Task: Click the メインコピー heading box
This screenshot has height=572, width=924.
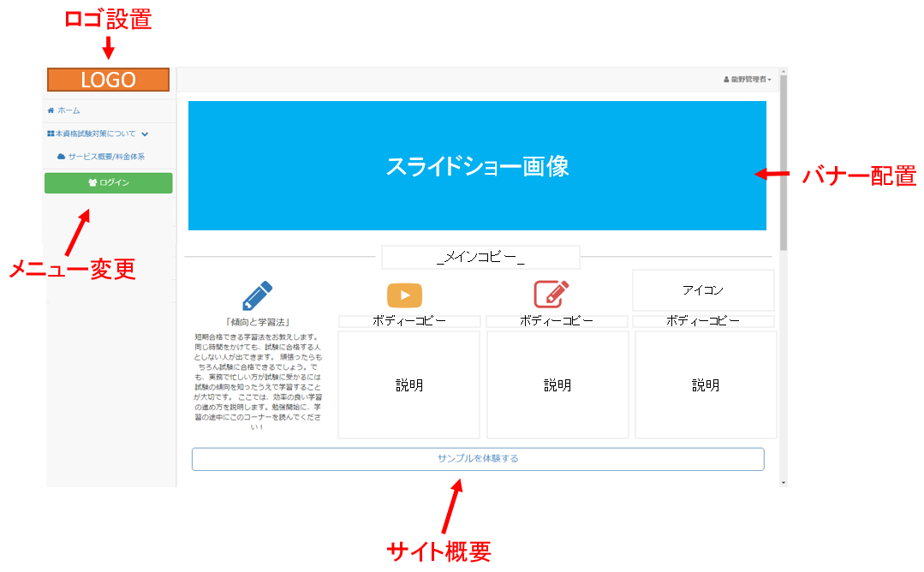Action: click(480, 258)
